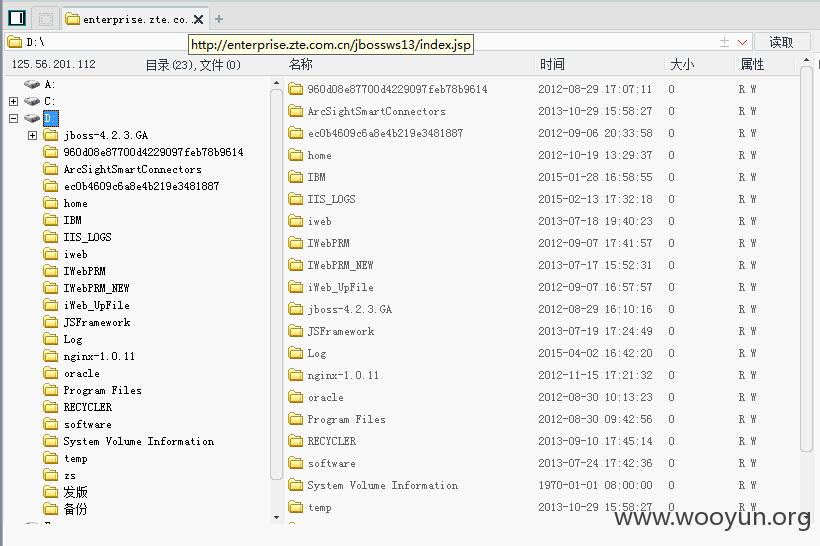Select ArcSightSmartConnectors folder in the tree
Image resolution: width=820 pixels, height=546 pixels.
pyautogui.click(x=132, y=169)
